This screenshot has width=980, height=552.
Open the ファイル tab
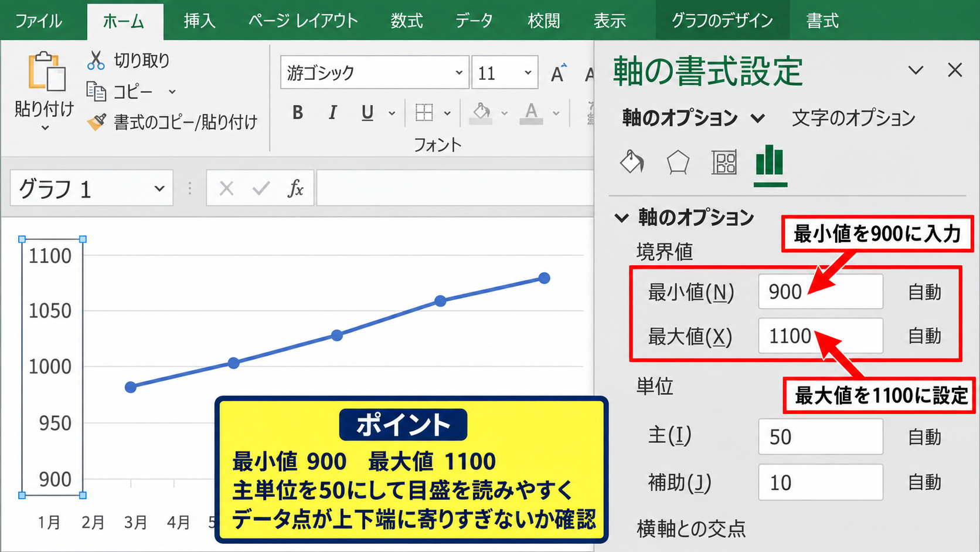39,21
